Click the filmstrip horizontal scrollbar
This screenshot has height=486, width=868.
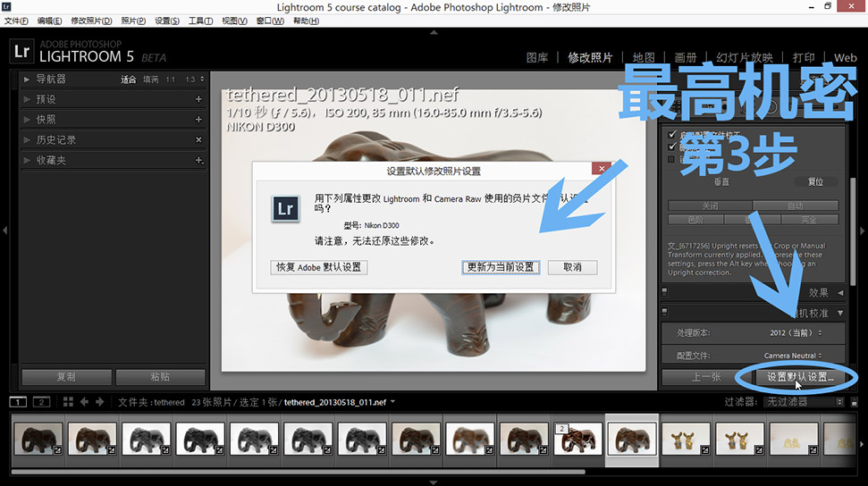299,473
